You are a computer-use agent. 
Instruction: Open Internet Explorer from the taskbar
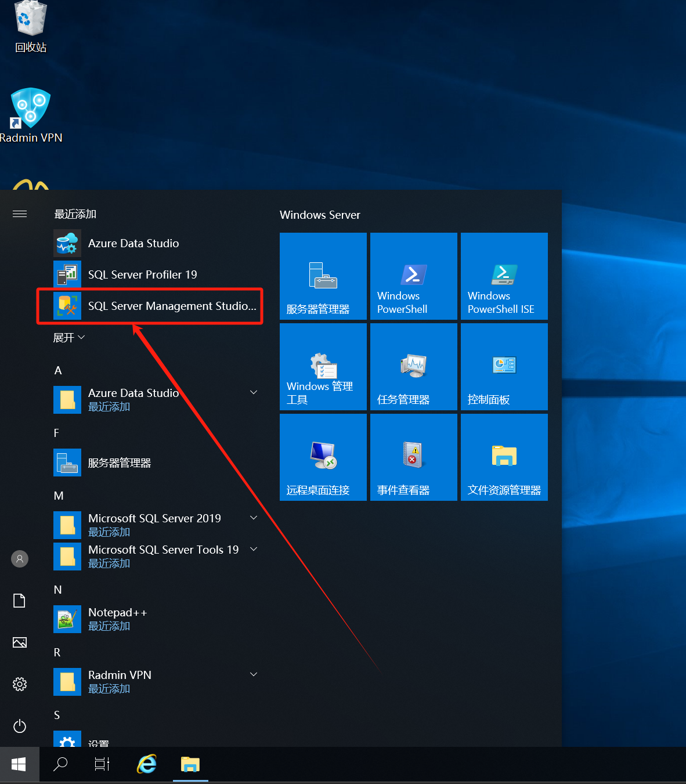[x=147, y=764]
